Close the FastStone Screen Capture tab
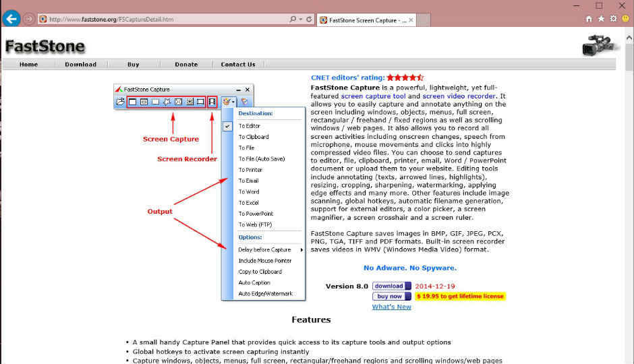Screen dimensions: 634x364 (411, 20)
